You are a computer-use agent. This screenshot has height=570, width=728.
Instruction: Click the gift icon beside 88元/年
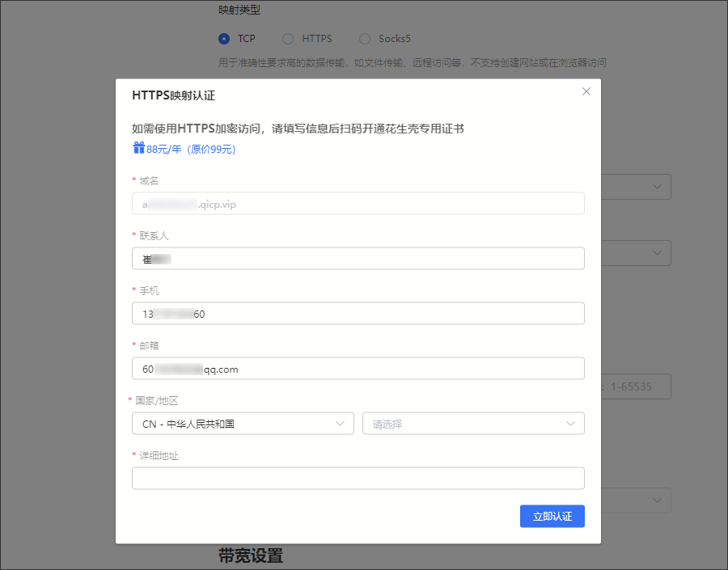[x=139, y=148]
